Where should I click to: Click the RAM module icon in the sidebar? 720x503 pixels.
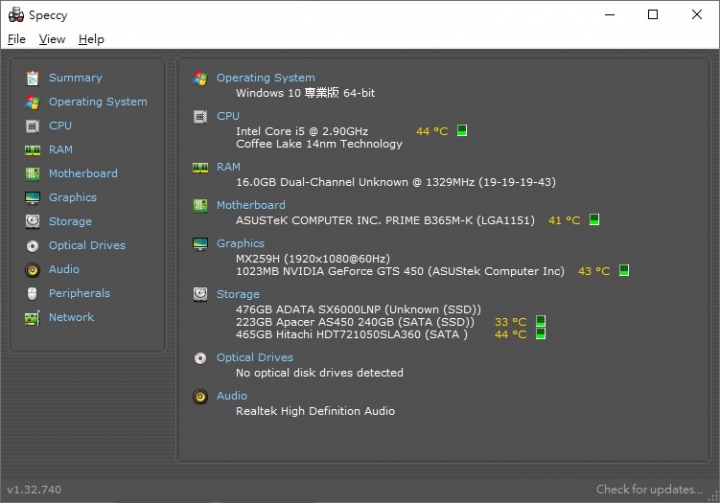click(32, 150)
